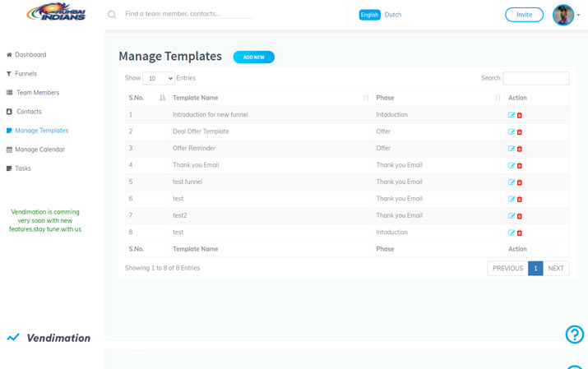Click the Vendimation logo
This screenshot has width=588, height=369.
(49, 338)
